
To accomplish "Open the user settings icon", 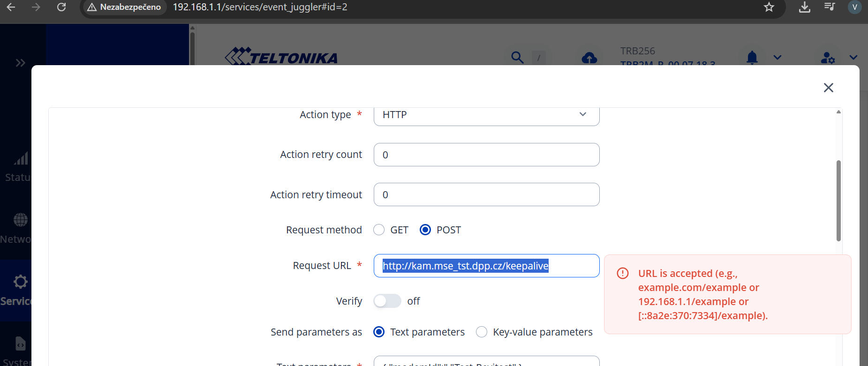I will point(828,58).
